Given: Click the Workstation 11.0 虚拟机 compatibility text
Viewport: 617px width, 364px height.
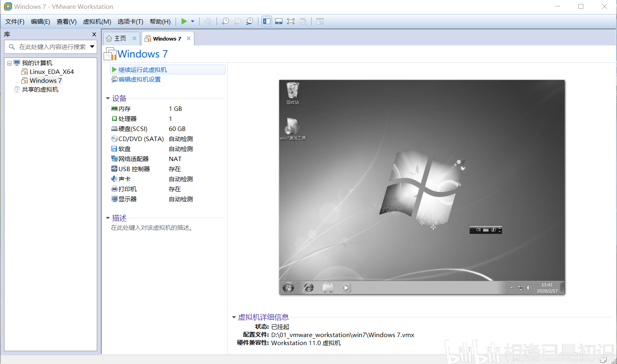Looking at the screenshot, I should click(x=306, y=343).
